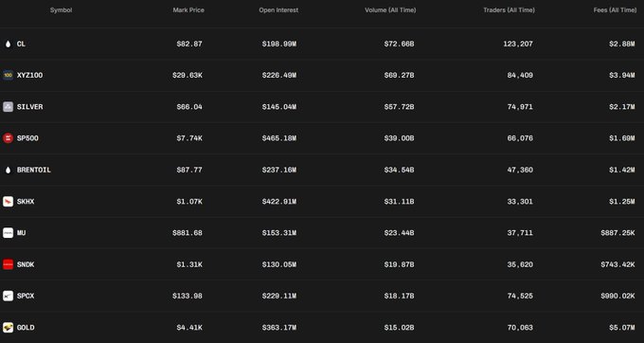This screenshot has height=343, width=644.
Task: Click SILVER all-time volume $57.72B
Action: point(400,107)
